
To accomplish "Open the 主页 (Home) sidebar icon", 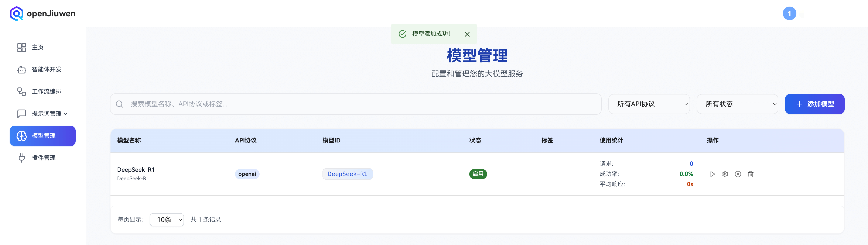I will (37, 47).
